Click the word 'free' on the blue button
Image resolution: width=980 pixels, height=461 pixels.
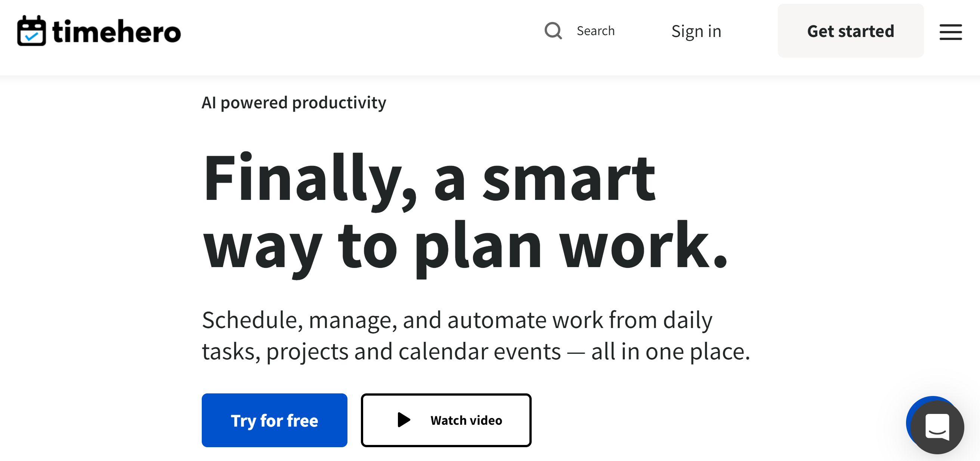[x=303, y=421]
